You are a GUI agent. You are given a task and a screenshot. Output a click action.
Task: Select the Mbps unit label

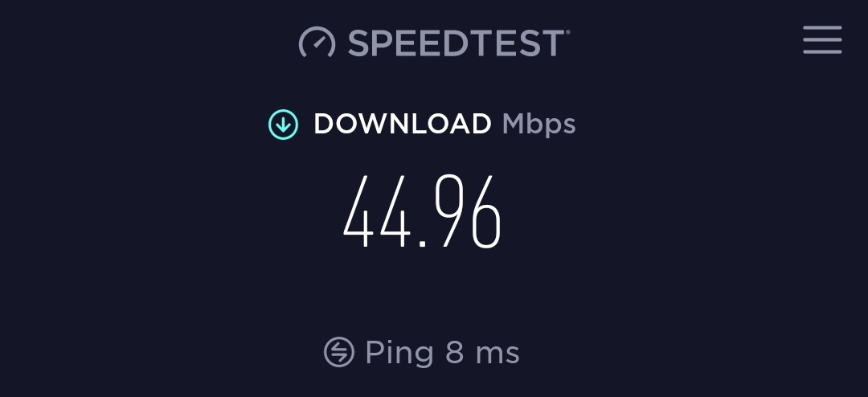(x=538, y=125)
